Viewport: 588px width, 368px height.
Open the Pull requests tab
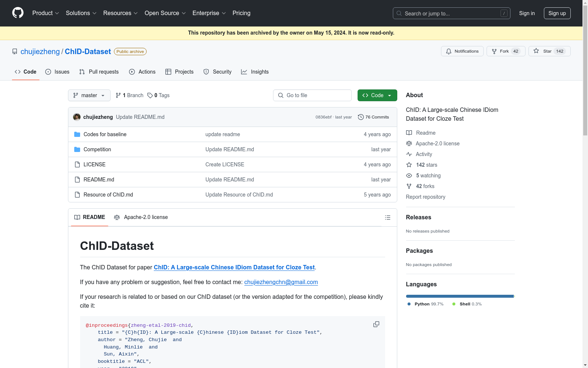(x=99, y=72)
